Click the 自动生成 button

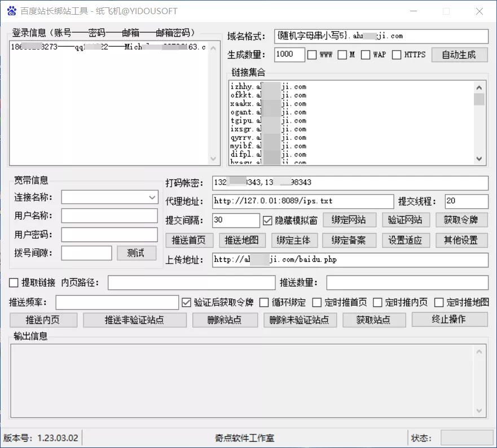tap(459, 55)
